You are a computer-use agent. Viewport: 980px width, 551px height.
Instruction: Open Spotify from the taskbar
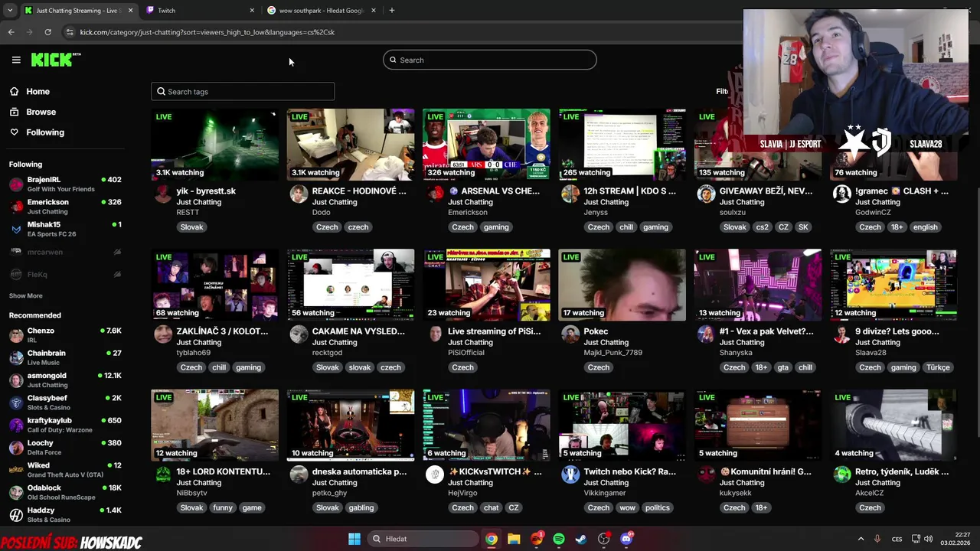pos(559,539)
